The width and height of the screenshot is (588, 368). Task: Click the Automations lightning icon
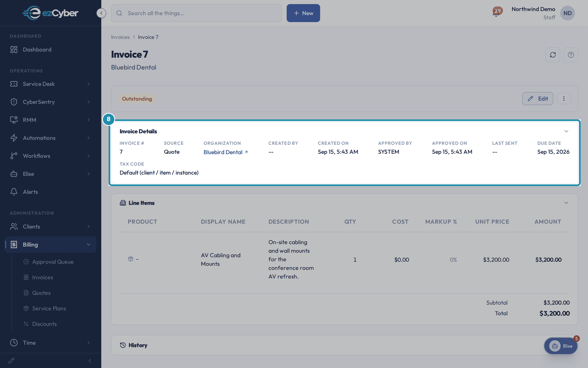pos(14,138)
